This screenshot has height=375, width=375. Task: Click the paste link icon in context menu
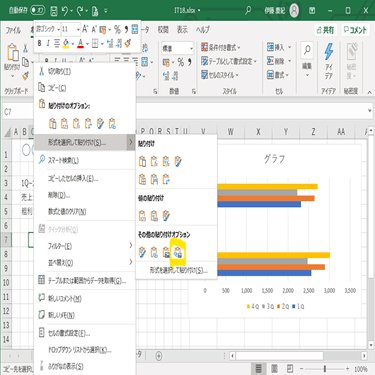(112, 123)
